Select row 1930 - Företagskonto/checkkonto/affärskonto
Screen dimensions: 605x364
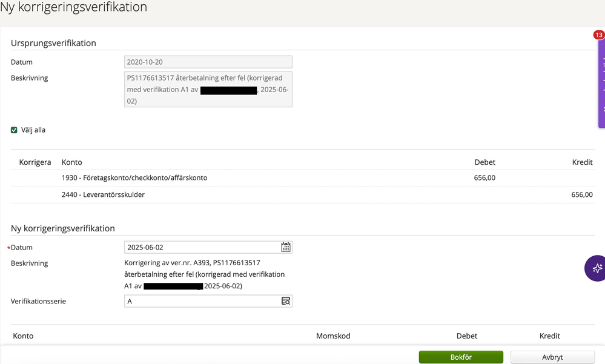303,178
